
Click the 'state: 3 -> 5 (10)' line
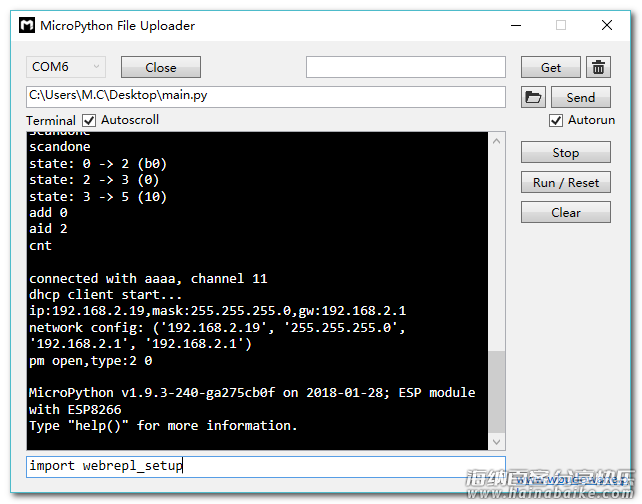(x=98, y=197)
